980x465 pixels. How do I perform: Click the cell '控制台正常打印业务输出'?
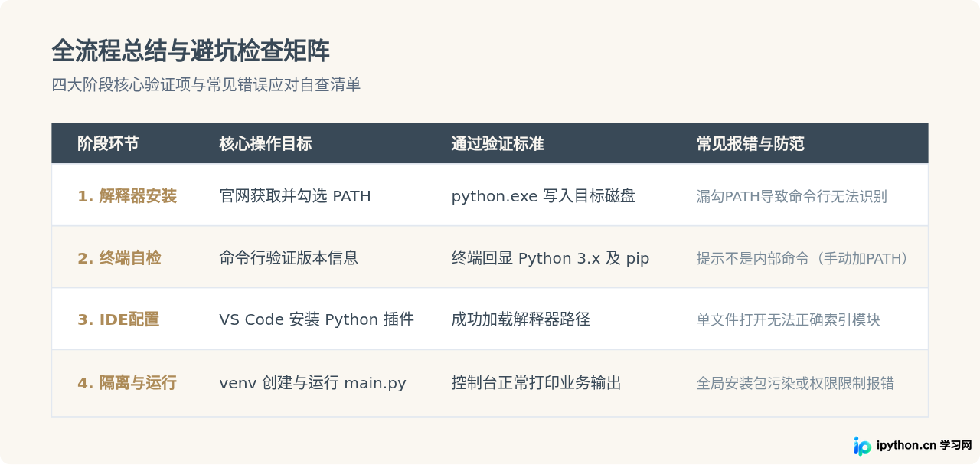pyautogui.click(x=536, y=382)
